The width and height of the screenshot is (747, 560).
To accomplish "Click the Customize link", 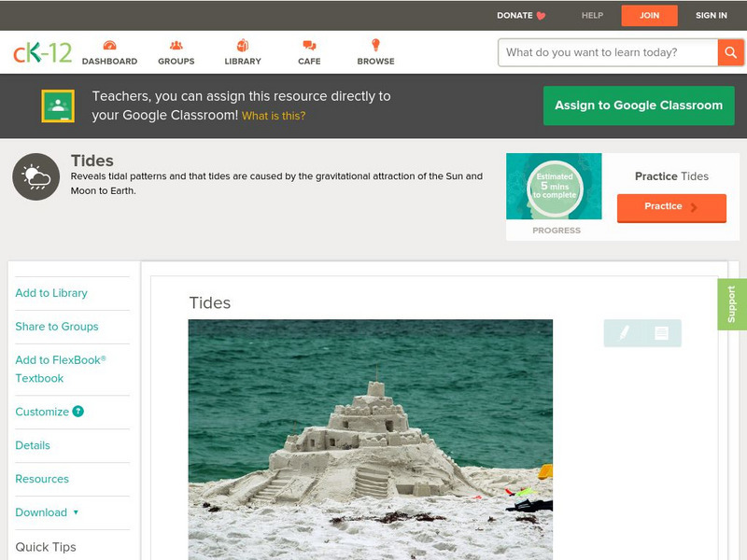I will coord(42,412).
